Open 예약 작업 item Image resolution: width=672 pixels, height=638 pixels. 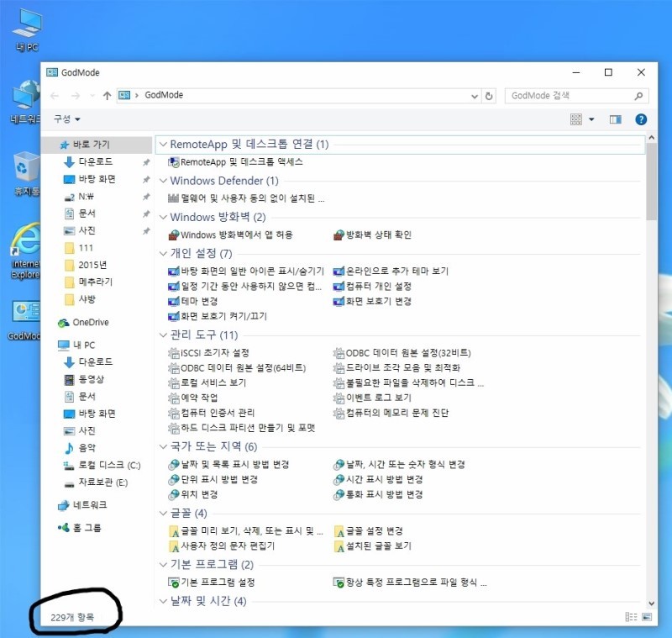click(193, 398)
